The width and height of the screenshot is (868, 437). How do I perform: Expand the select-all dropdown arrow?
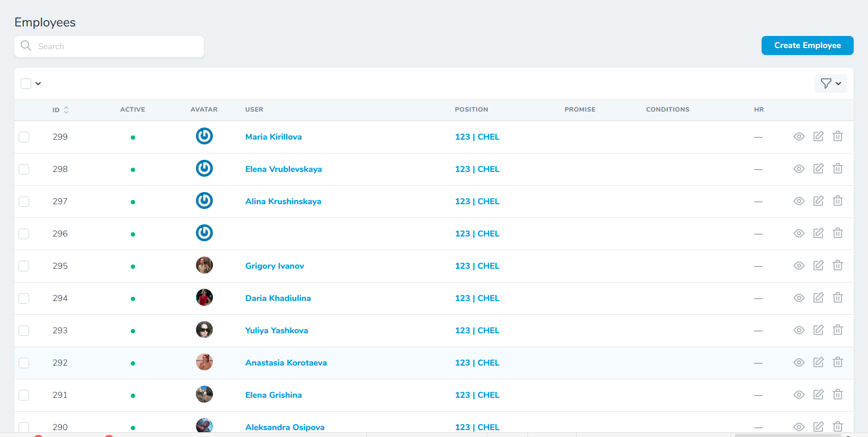point(38,84)
